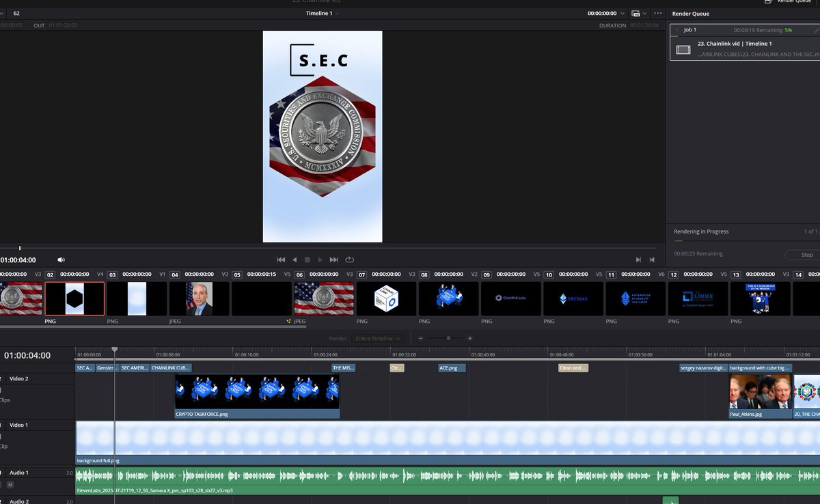Viewport: 820px width, 504px height.
Task: Select empty clip 05 thumbnail
Action: pyautogui.click(x=262, y=298)
